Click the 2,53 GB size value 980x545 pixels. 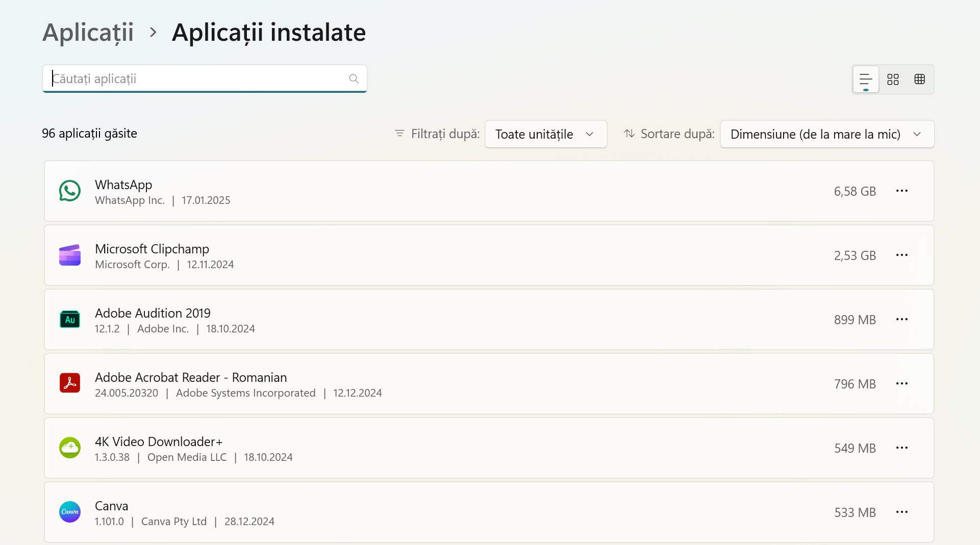pyautogui.click(x=855, y=255)
